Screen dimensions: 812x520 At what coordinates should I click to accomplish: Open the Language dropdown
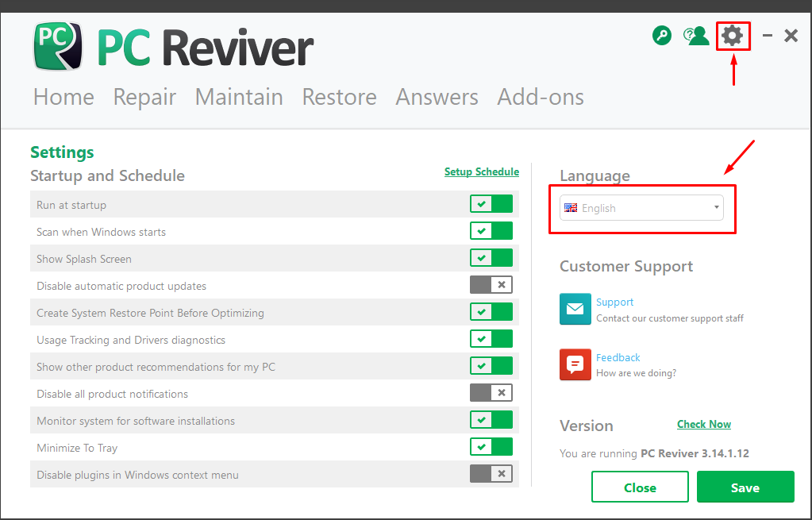pos(641,208)
